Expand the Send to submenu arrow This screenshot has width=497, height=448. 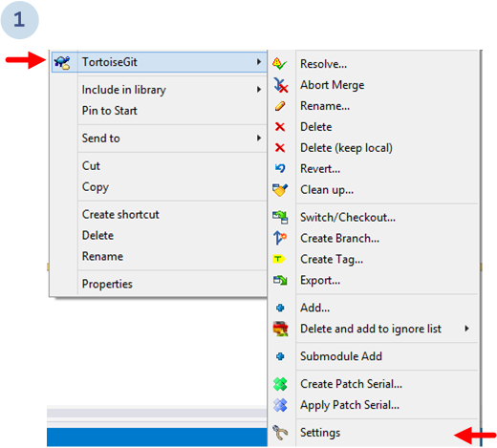coord(259,138)
